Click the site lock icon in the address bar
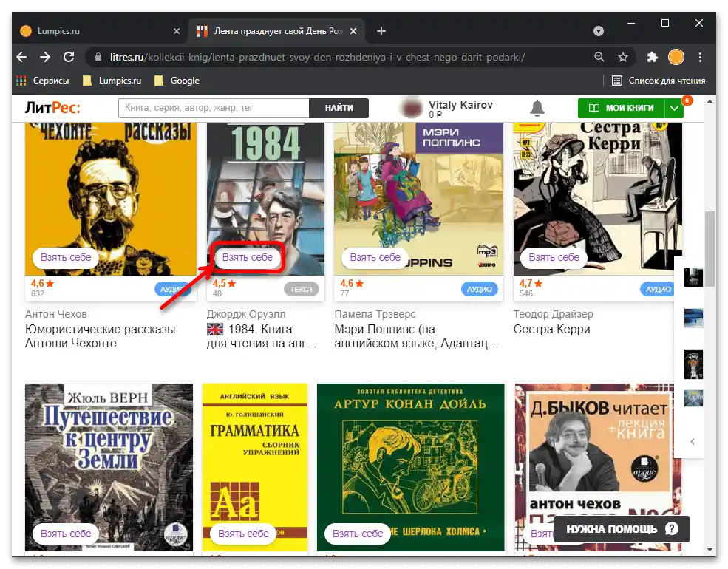 (98, 57)
